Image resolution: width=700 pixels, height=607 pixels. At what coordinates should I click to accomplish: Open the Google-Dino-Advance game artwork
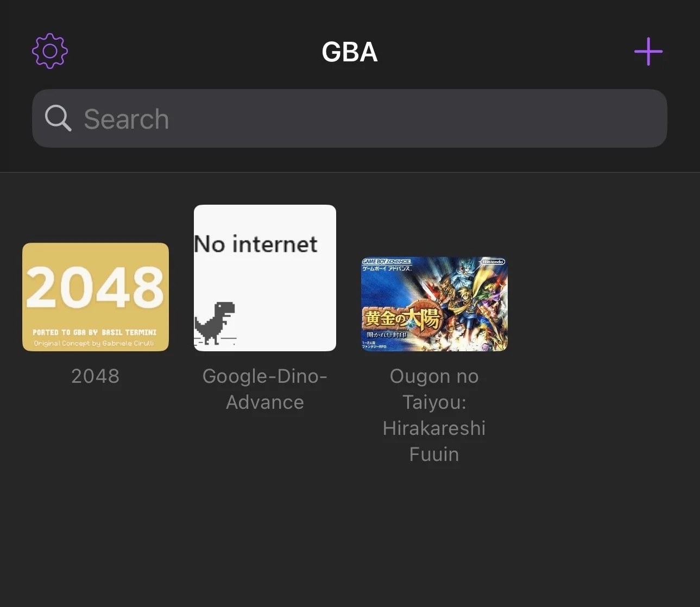point(265,278)
